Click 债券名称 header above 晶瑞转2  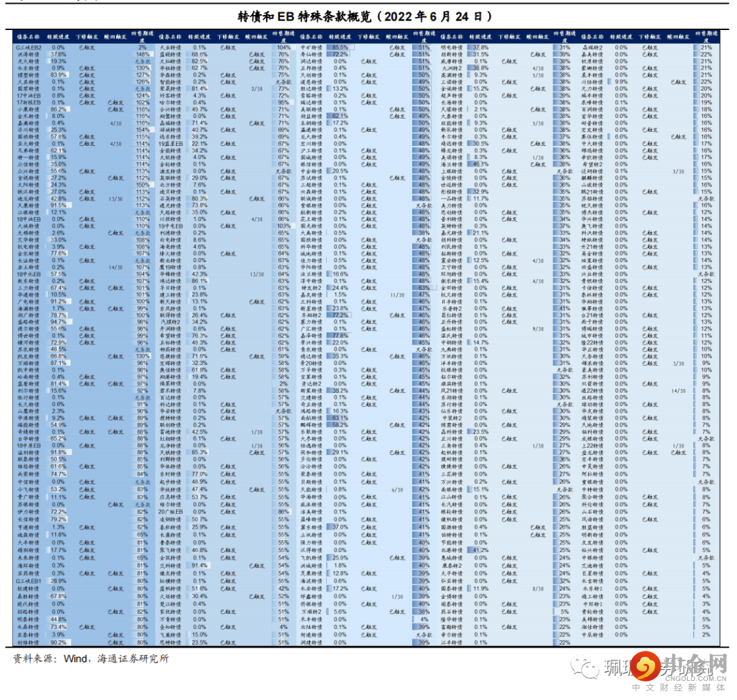[x=592, y=37]
